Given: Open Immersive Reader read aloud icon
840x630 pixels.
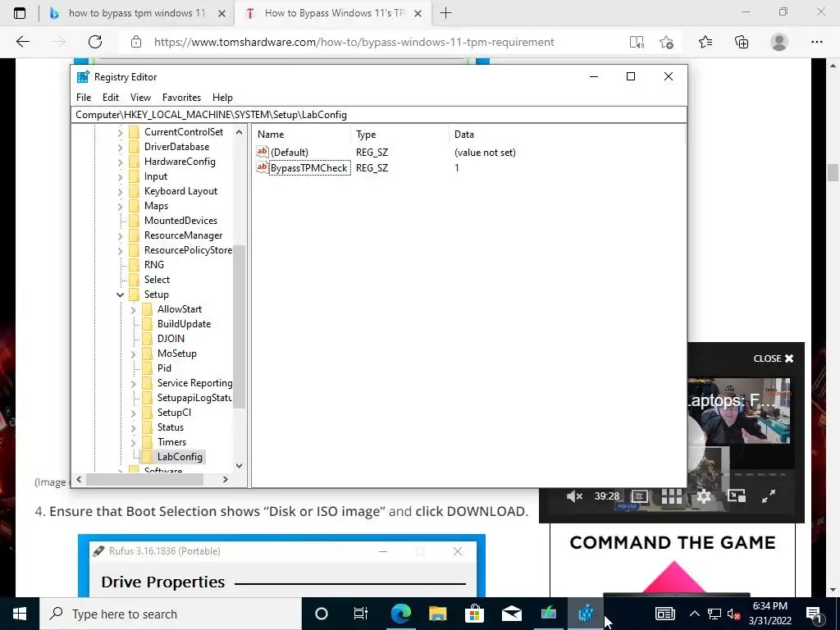Looking at the screenshot, I should [637, 42].
